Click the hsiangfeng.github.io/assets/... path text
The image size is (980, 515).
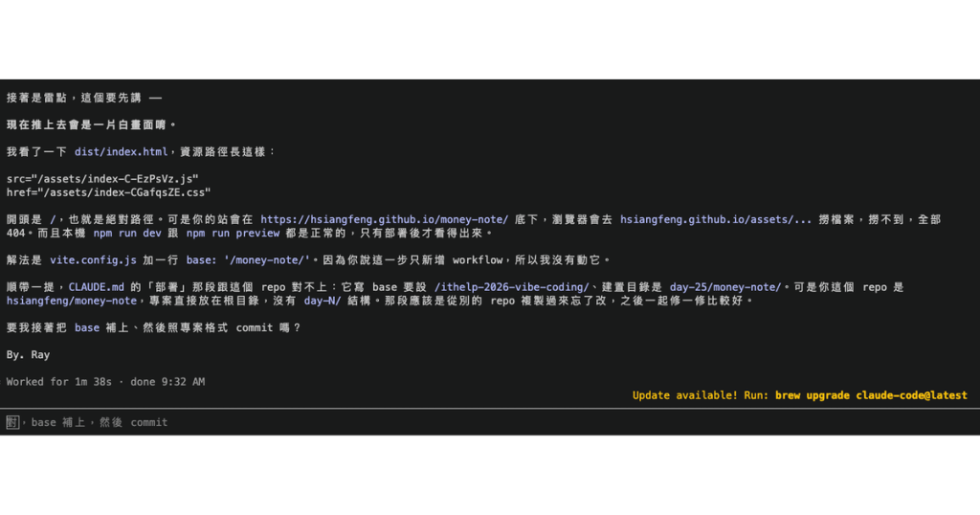coord(716,219)
